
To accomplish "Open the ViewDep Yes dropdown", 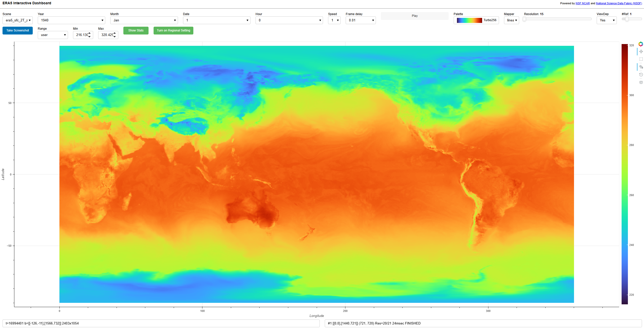I will pos(606,20).
